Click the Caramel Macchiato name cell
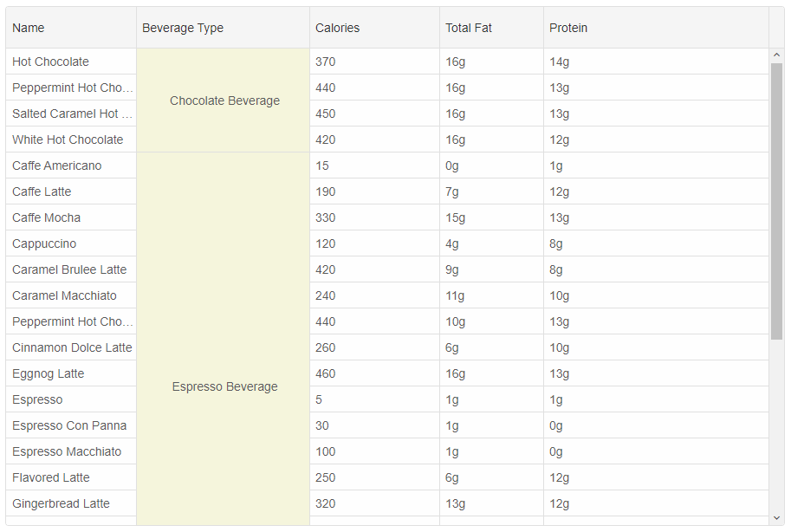This screenshot has width=791, height=532. click(x=71, y=295)
